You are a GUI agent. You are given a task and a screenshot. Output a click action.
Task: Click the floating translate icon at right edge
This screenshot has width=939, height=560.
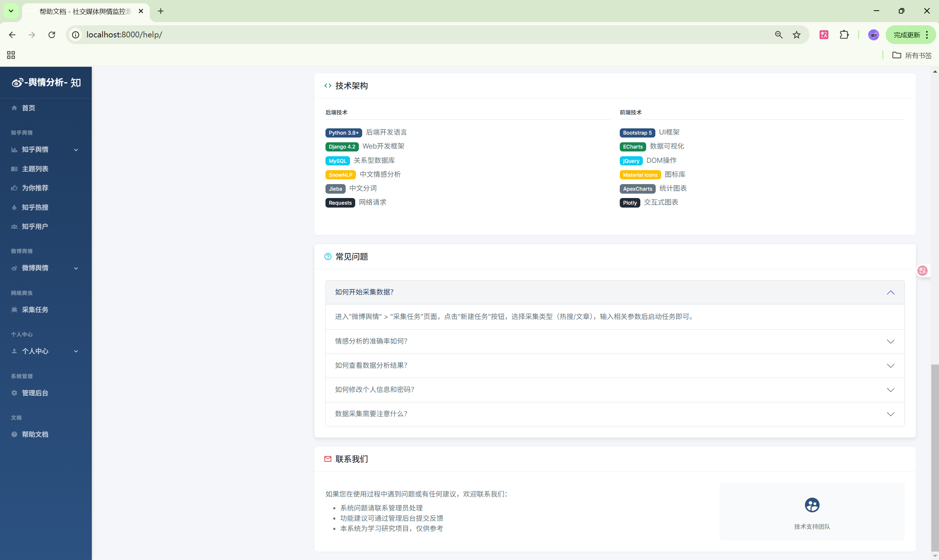point(922,271)
